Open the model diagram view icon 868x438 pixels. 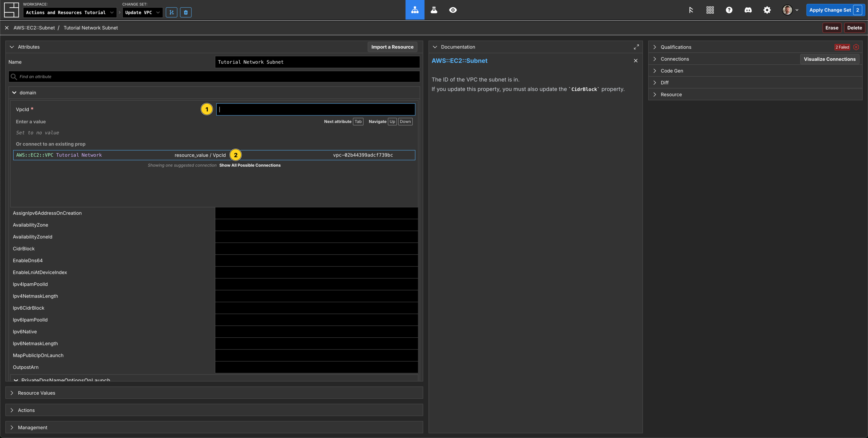[415, 10]
